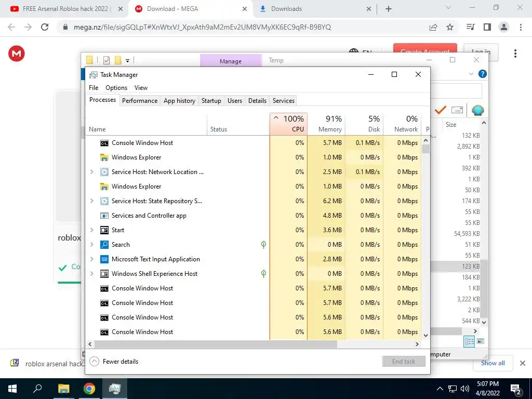Open File Explorer from taskbar
Viewport: 532px width, 399px height.
tap(63, 389)
